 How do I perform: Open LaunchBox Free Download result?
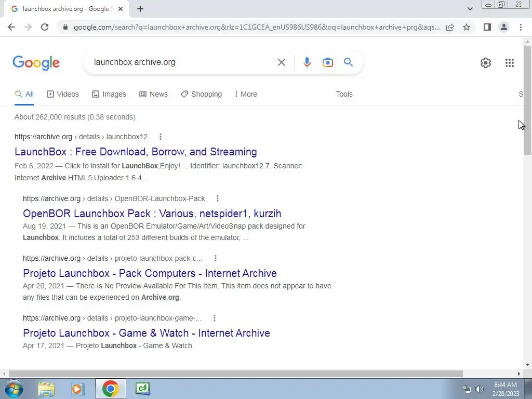point(136,152)
